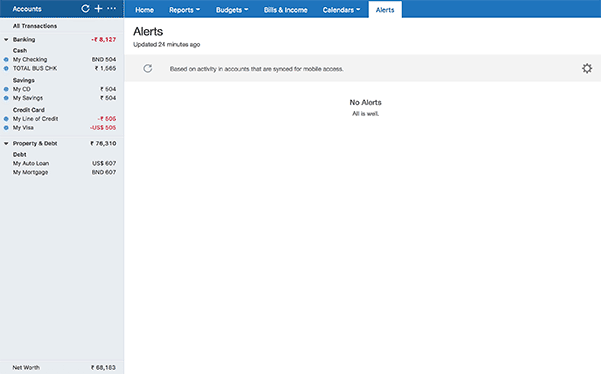Open the Calendars dropdown menu
Viewport: 601px width, 374px height.
point(341,10)
